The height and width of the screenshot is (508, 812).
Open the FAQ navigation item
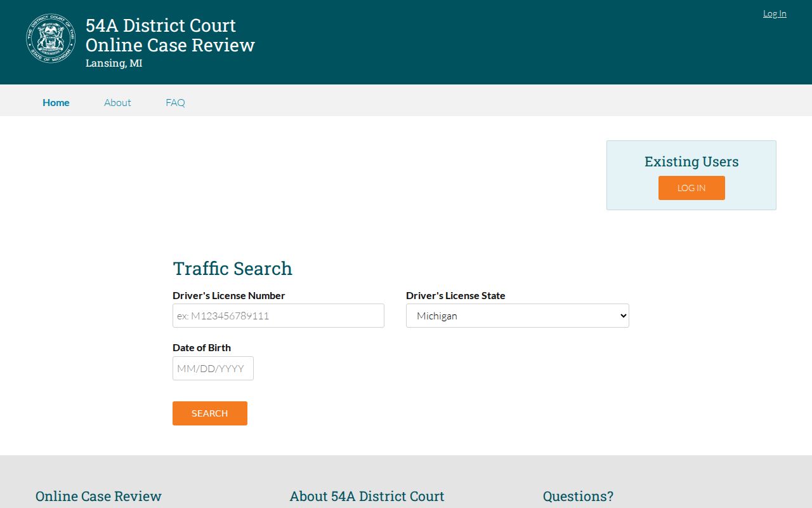175,102
